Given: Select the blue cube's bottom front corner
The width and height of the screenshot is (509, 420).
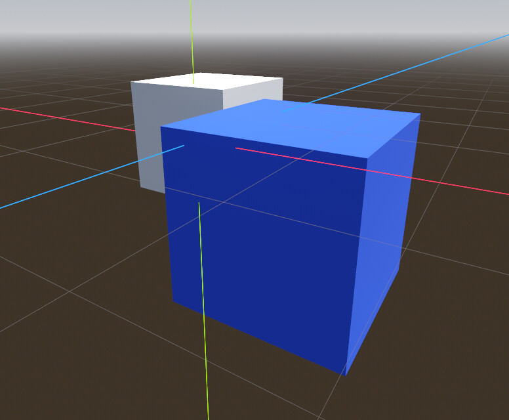Looking at the screenshot, I should point(346,375).
